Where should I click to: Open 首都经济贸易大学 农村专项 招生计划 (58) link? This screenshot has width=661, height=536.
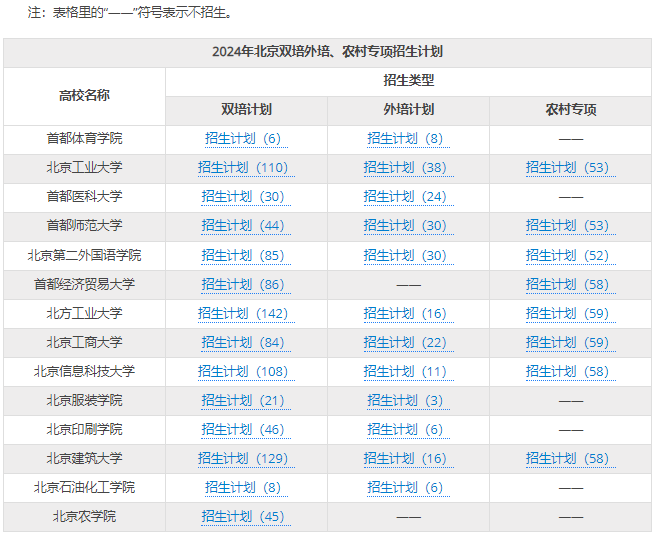point(571,285)
